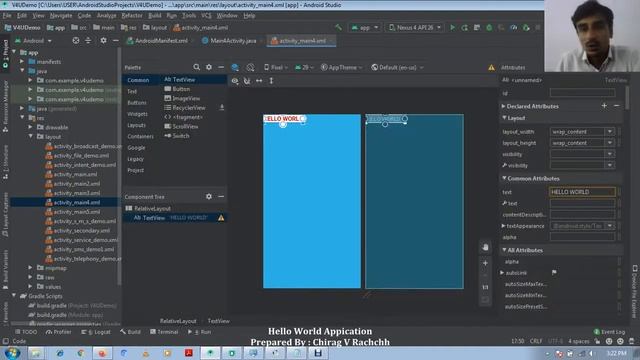Click the 1:1 zoom icon
Screen dimensions: 640x360
(x=485, y=287)
